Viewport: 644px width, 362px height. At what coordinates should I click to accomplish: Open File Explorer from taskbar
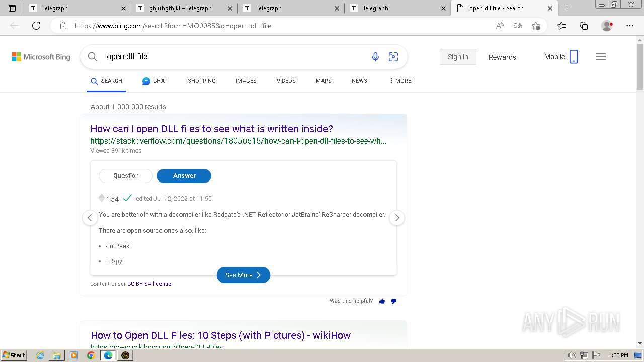(x=57, y=355)
